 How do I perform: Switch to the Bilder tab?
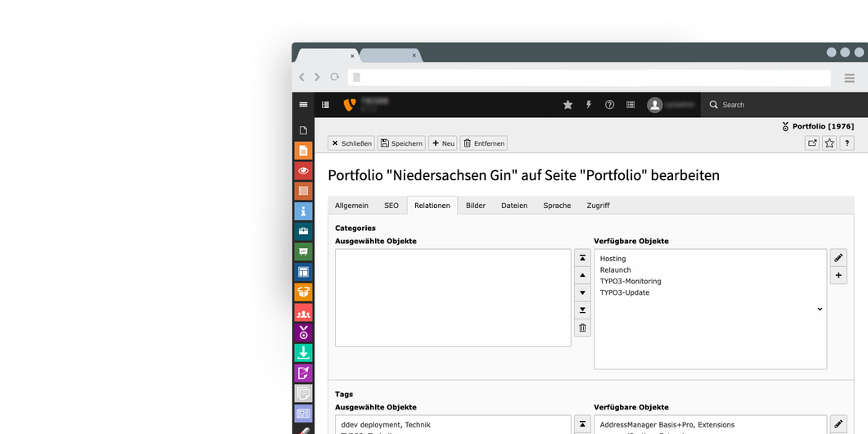pos(476,206)
